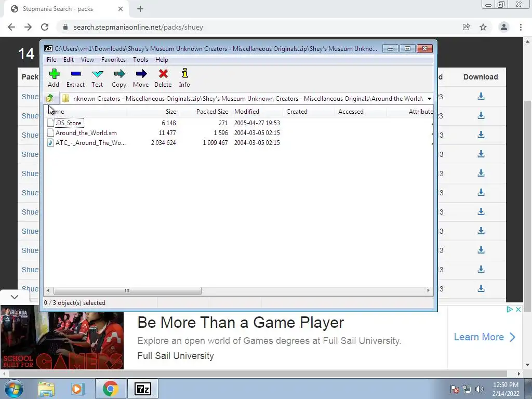
Task: Click the Attributes column header
Action: tap(410, 112)
